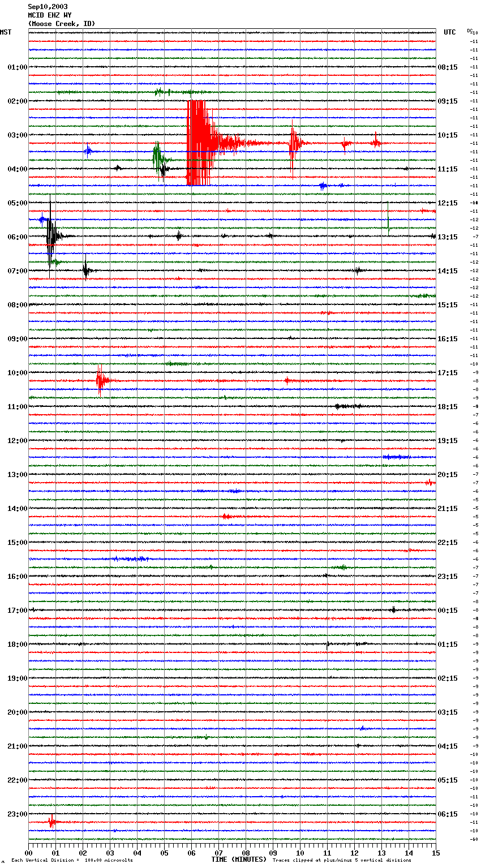Screen dimensions: 481x868
Task: Click the "12:00" MST hour label
Action: [18, 441]
